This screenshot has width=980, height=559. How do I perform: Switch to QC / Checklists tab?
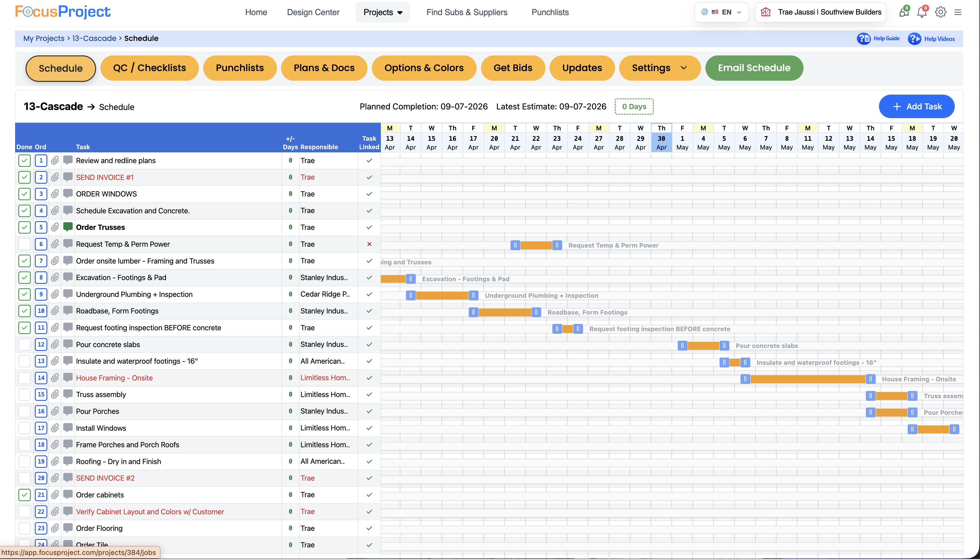(149, 68)
